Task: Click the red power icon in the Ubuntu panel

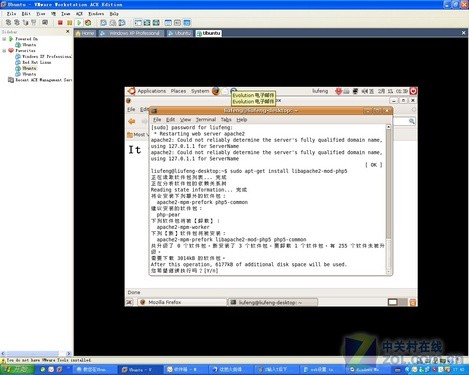Action: (413, 91)
